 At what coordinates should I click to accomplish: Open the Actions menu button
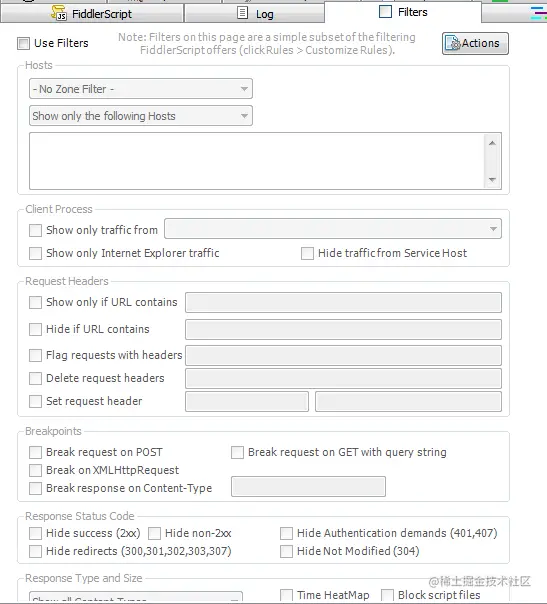point(475,43)
